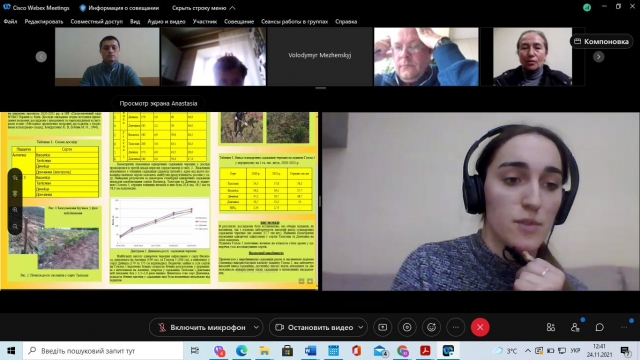Viewport: 640px width, 360px height.
Task: Collapse the menu bar via Скрыть строку меню
Action: (203, 8)
